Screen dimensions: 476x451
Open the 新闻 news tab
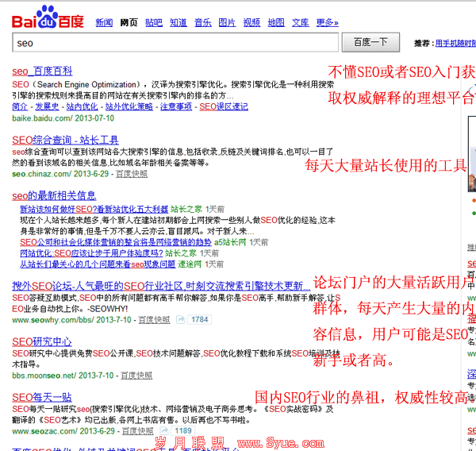[104, 22]
